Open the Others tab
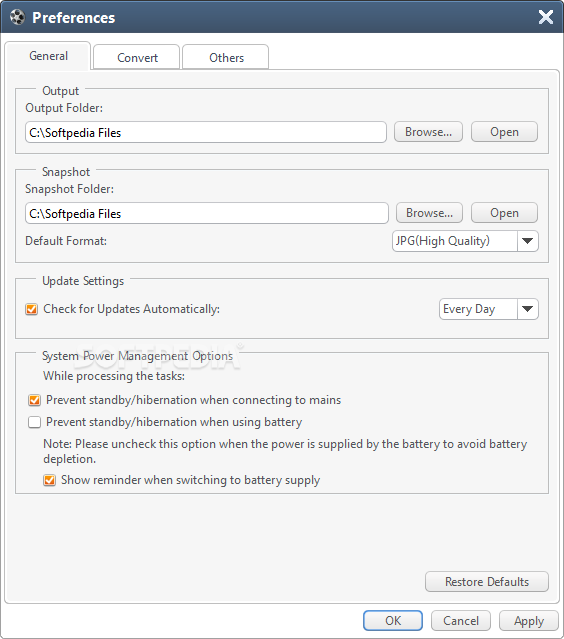The image size is (564, 639). [x=226, y=57]
